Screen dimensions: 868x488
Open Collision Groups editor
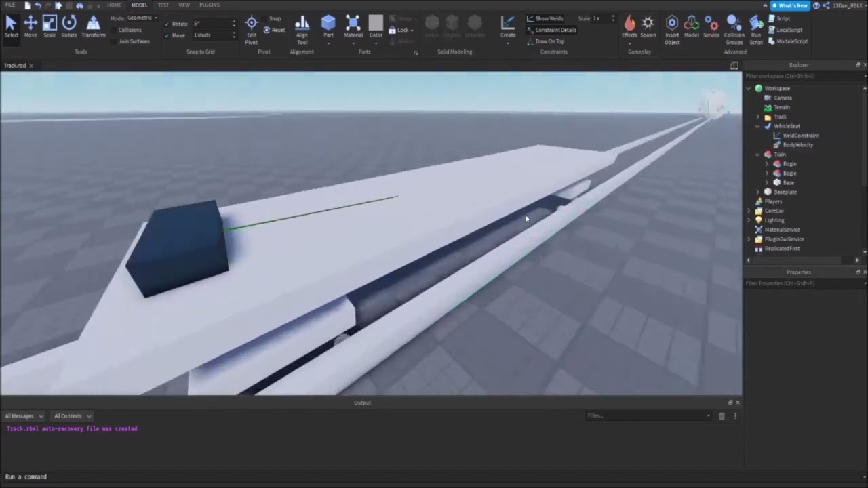pos(734,30)
